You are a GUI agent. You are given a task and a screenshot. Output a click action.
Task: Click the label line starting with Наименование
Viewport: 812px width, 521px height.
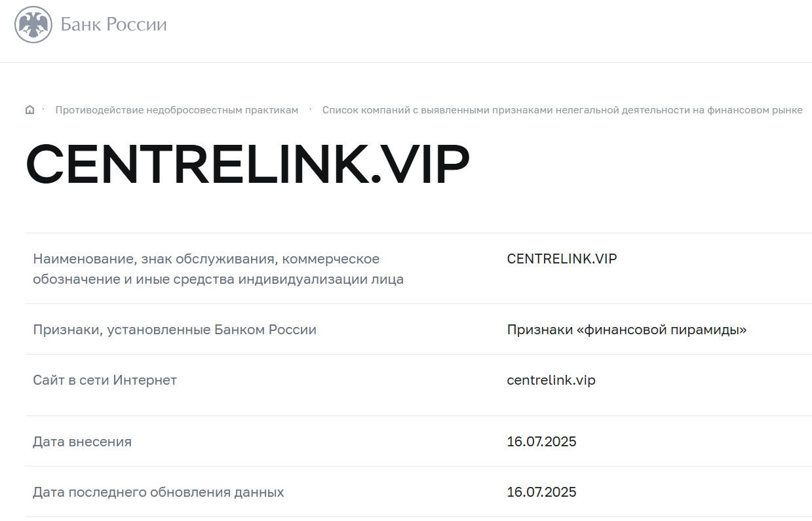coord(206,259)
